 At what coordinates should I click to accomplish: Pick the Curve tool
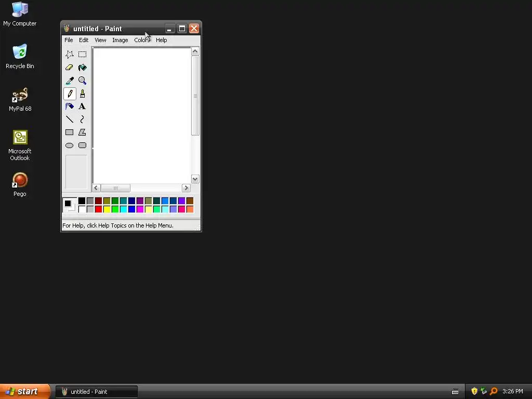[82, 119]
